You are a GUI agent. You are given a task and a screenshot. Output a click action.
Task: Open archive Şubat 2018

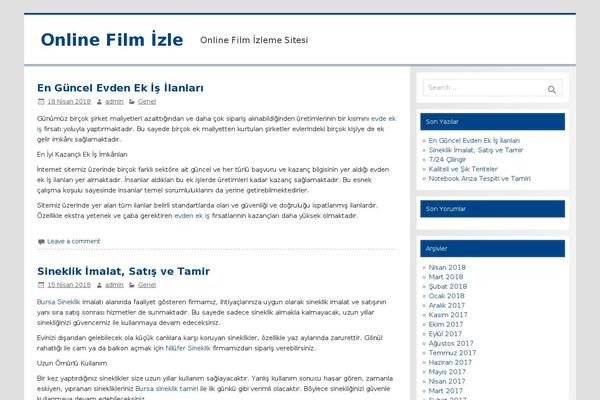click(448, 286)
